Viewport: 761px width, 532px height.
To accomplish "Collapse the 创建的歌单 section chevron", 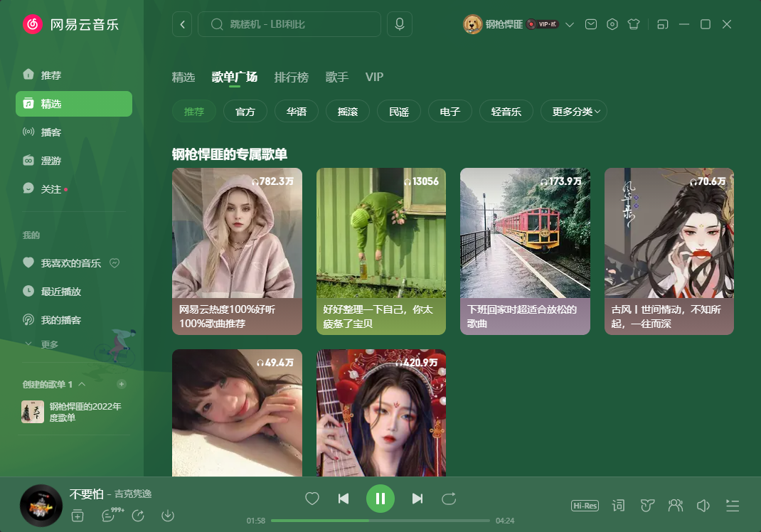I will pyautogui.click(x=82, y=384).
